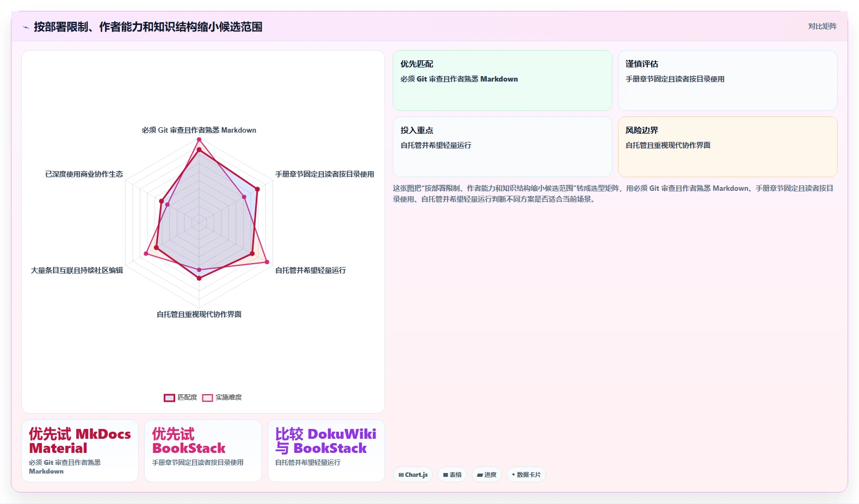This screenshot has height=504, width=859.
Task: Click the 优先试 BookStack card
Action: point(203,451)
